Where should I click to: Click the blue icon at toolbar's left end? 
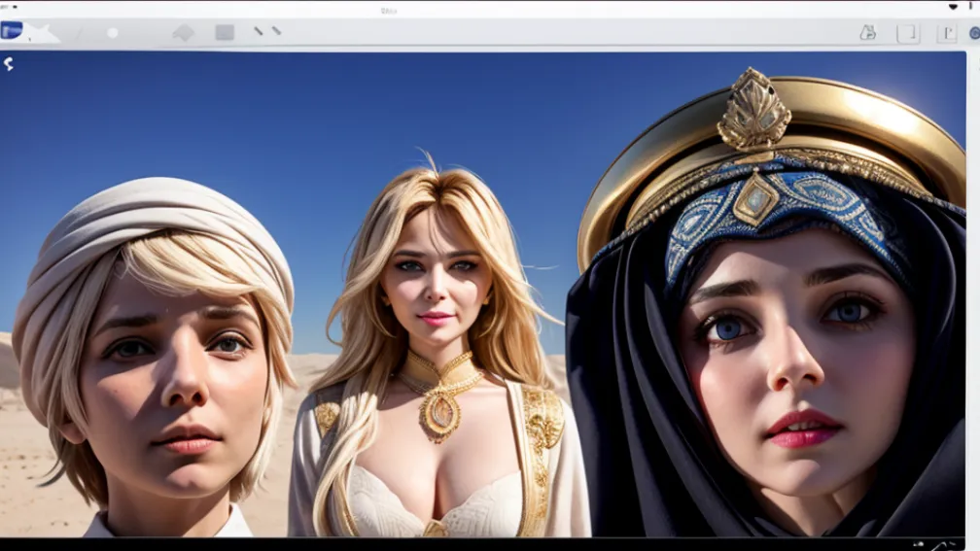[12, 31]
